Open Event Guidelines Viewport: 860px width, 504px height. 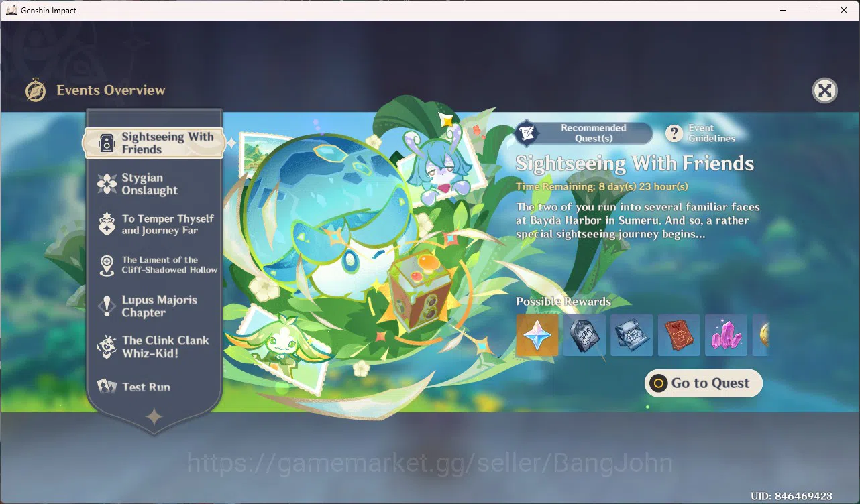pos(701,133)
